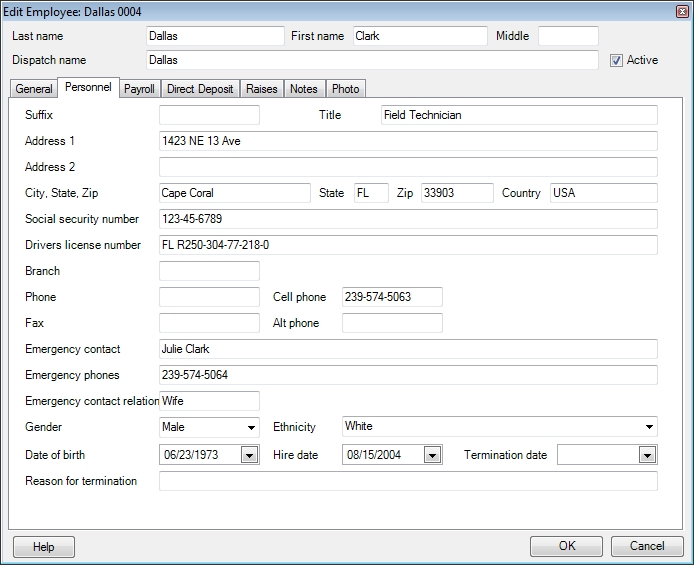Switch to the General tab
Viewport: 694px width, 565px height.
[34, 89]
